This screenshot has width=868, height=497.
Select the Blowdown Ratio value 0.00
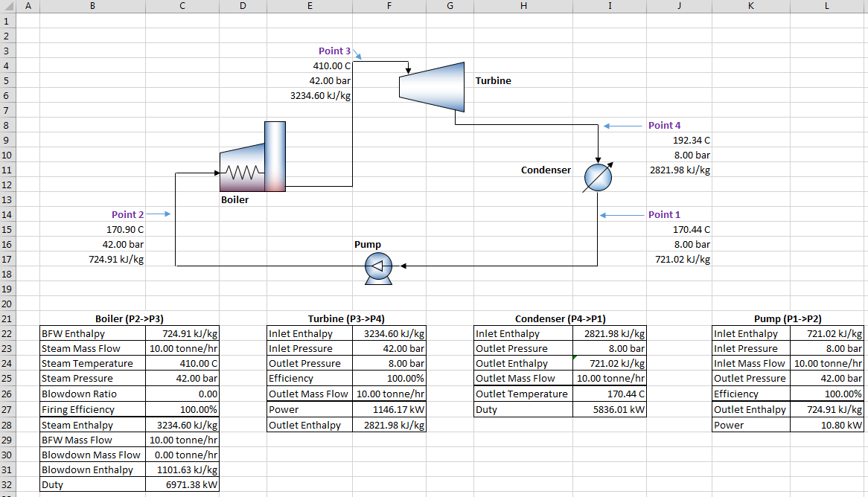pos(182,394)
